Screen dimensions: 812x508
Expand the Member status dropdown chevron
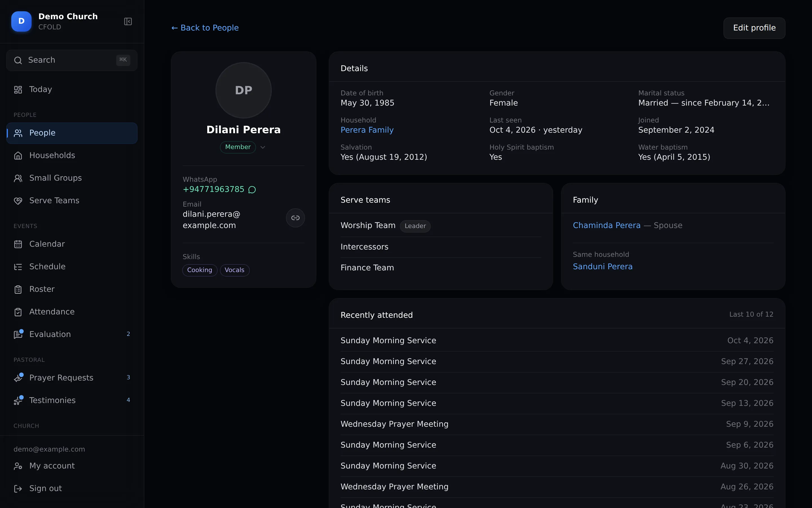(x=263, y=147)
